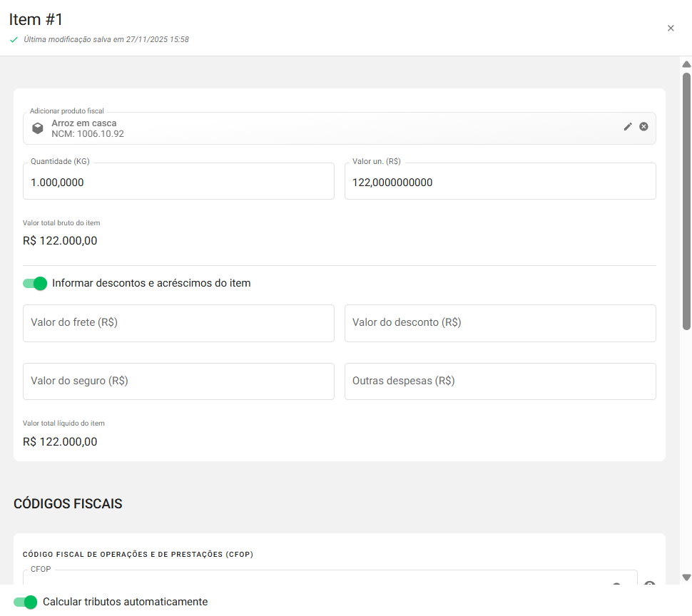Click the Calcular tributos automaticamente label

[x=125, y=602]
